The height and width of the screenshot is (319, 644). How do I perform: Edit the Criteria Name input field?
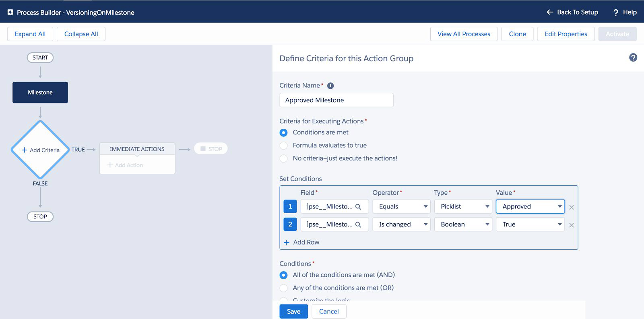(336, 100)
